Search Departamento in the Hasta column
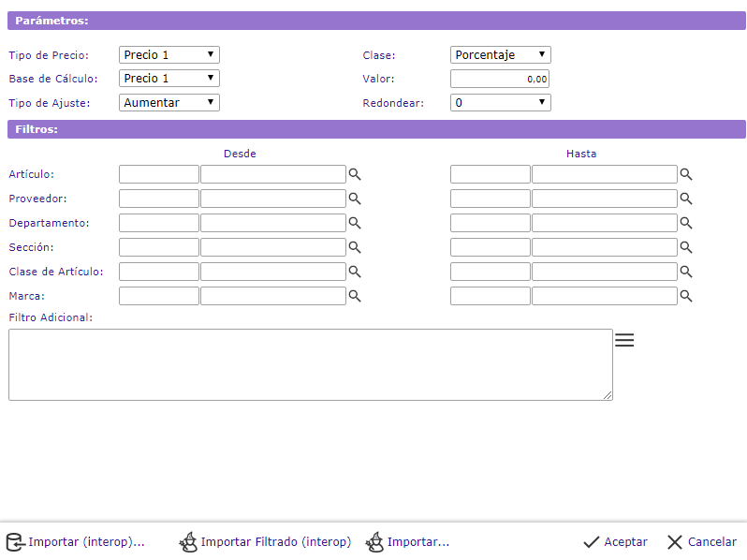This screenshot has height=560, width=747. coord(686,223)
